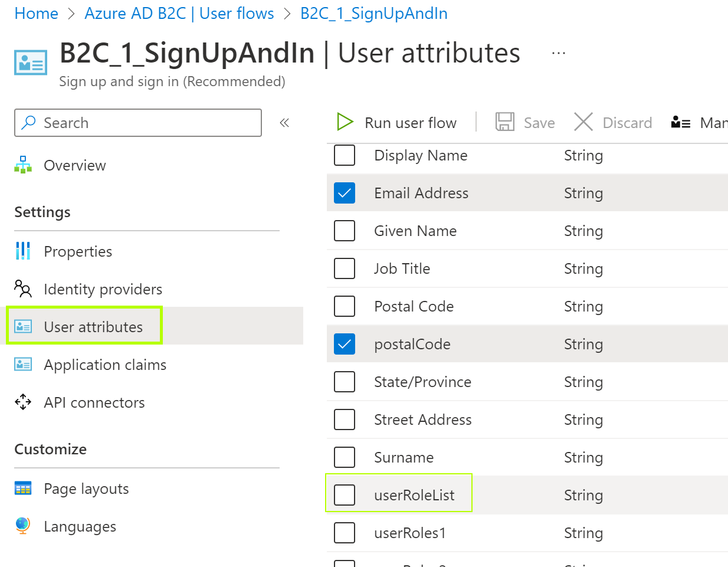
Task: Check the Surname attribute checkbox
Action: coord(345,457)
